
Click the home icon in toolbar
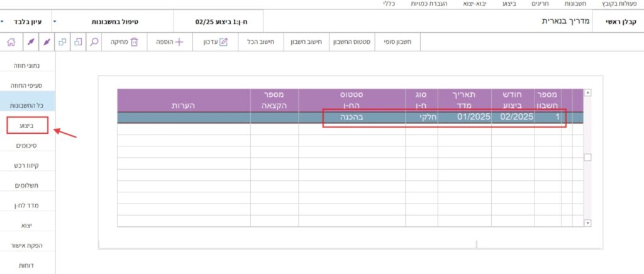point(11,42)
